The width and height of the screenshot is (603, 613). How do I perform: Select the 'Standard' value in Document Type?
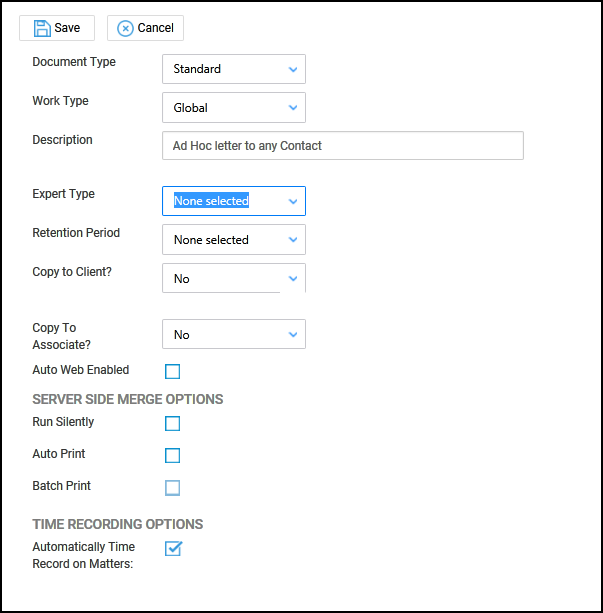click(x=197, y=69)
